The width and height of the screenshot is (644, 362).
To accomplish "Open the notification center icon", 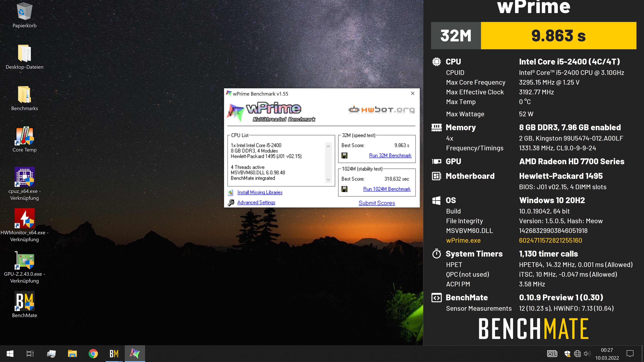I will 630,354.
